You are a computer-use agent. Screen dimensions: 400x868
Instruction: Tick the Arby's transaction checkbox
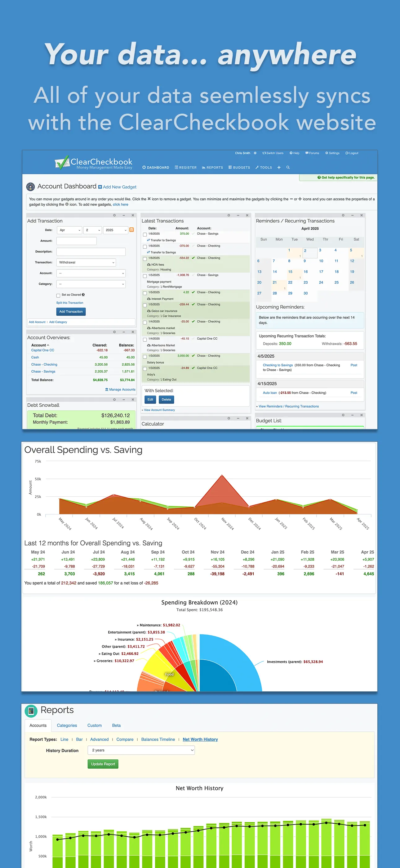(x=145, y=369)
